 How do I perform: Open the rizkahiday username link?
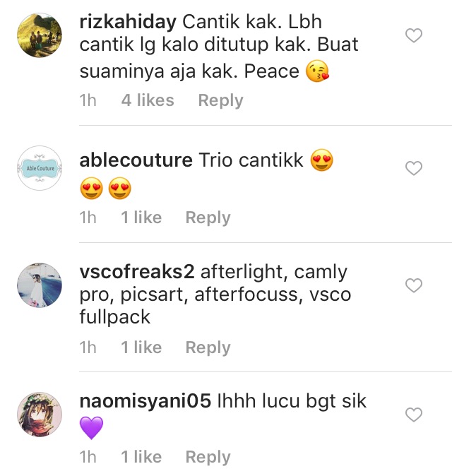click(x=128, y=23)
